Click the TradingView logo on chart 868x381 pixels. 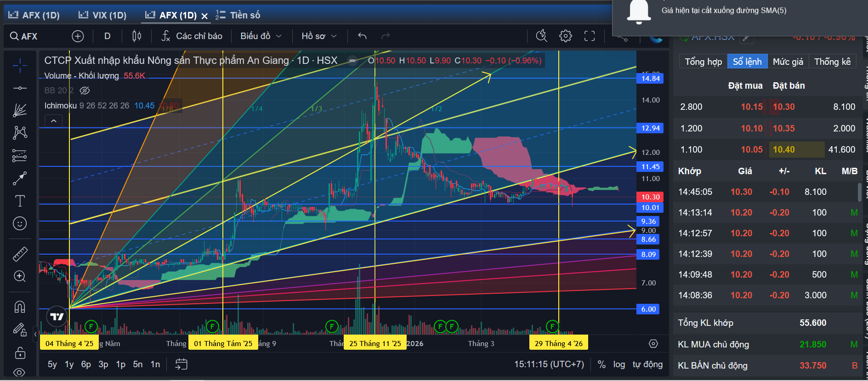click(x=57, y=317)
